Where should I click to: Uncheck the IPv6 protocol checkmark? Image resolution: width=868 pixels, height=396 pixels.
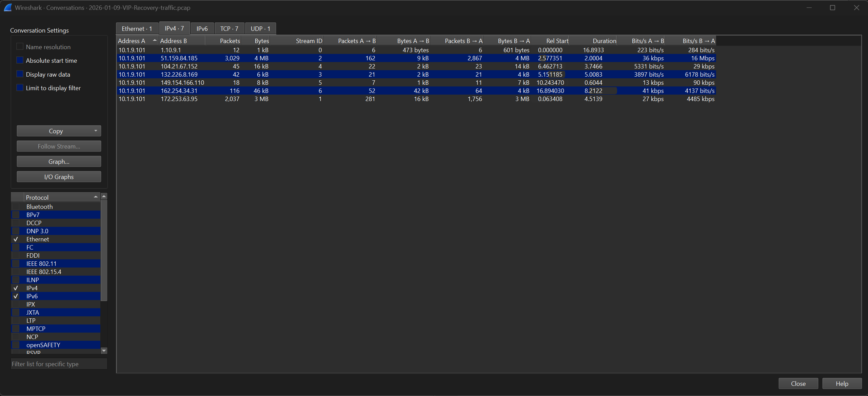click(16, 296)
